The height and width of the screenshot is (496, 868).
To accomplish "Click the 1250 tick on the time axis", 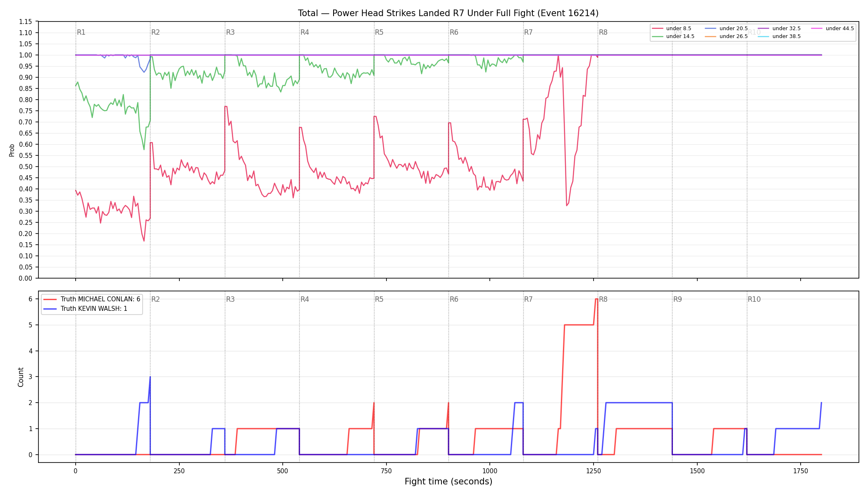I will pos(594,471).
